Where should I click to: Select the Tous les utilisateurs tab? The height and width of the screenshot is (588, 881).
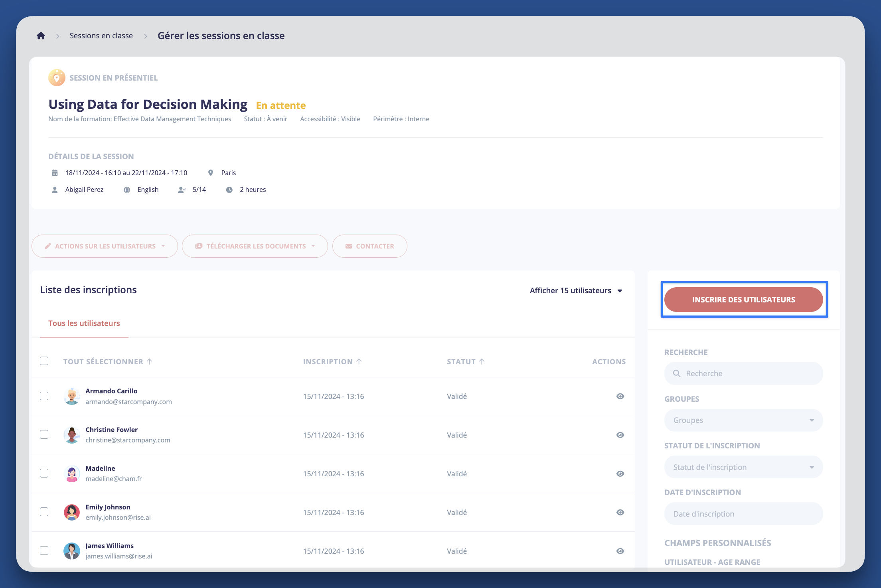pyautogui.click(x=84, y=323)
